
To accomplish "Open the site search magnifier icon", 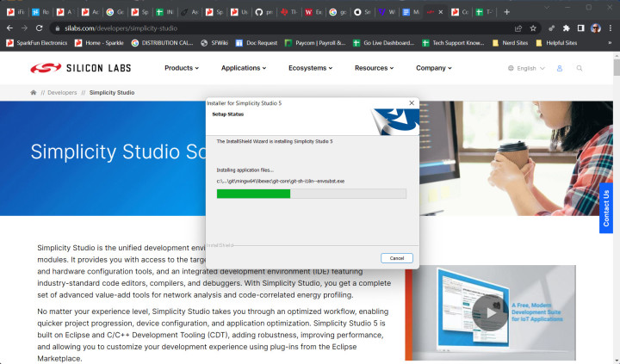I will [x=580, y=68].
